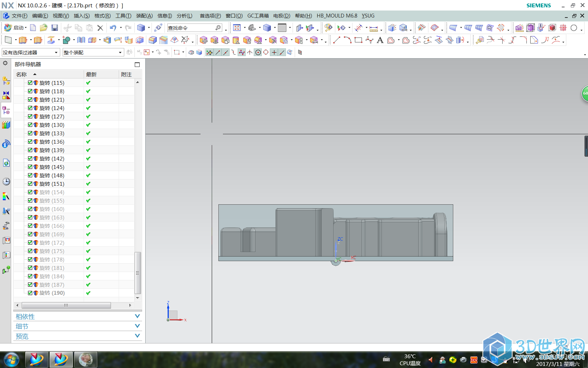Select the Sketch tool icon
588x368 pixels.
8,40
